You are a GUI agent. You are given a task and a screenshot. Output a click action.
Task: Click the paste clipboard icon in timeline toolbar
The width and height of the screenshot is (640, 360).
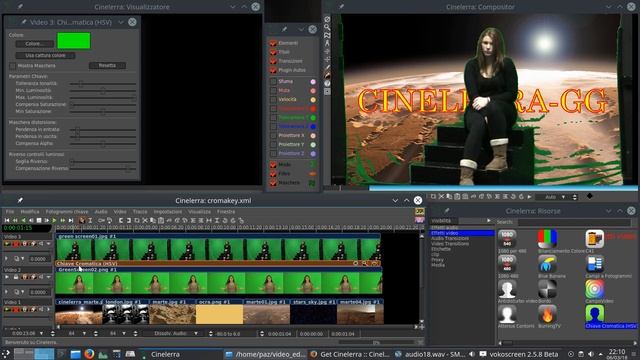tap(161, 220)
